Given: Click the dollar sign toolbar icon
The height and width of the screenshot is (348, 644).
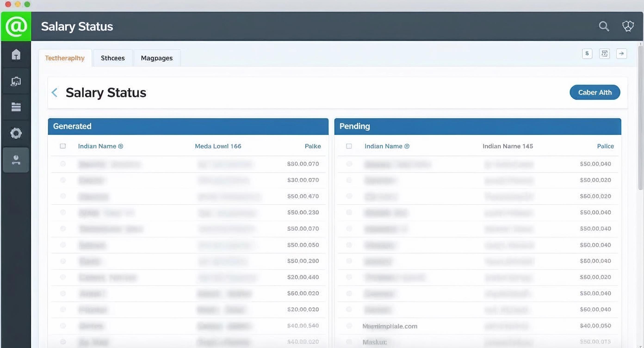Looking at the screenshot, I should [x=587, y=53].
